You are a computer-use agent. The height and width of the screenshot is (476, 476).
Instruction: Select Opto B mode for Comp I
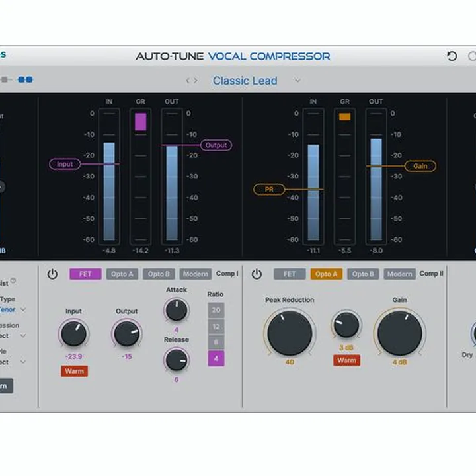(x=159, y=274)
